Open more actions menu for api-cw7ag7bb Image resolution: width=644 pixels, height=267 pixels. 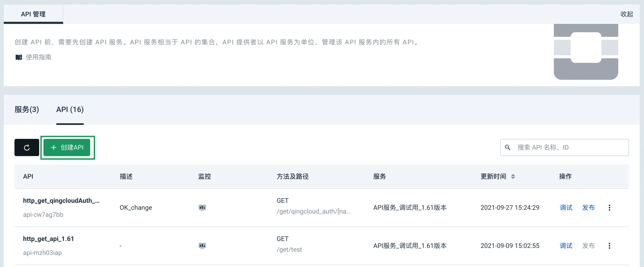[x=609, y=208]
